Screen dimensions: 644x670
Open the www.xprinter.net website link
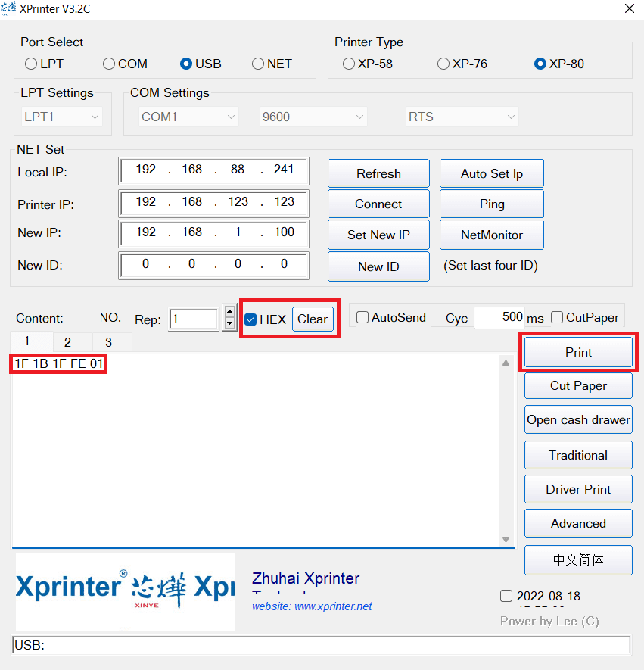[x=312, y=606]
